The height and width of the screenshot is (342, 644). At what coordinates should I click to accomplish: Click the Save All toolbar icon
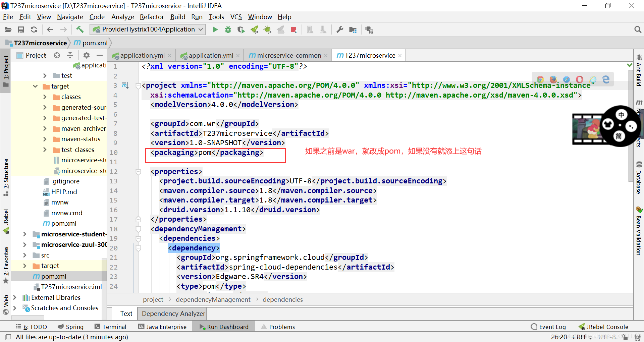pyautogui.click(x=21, y=30)
